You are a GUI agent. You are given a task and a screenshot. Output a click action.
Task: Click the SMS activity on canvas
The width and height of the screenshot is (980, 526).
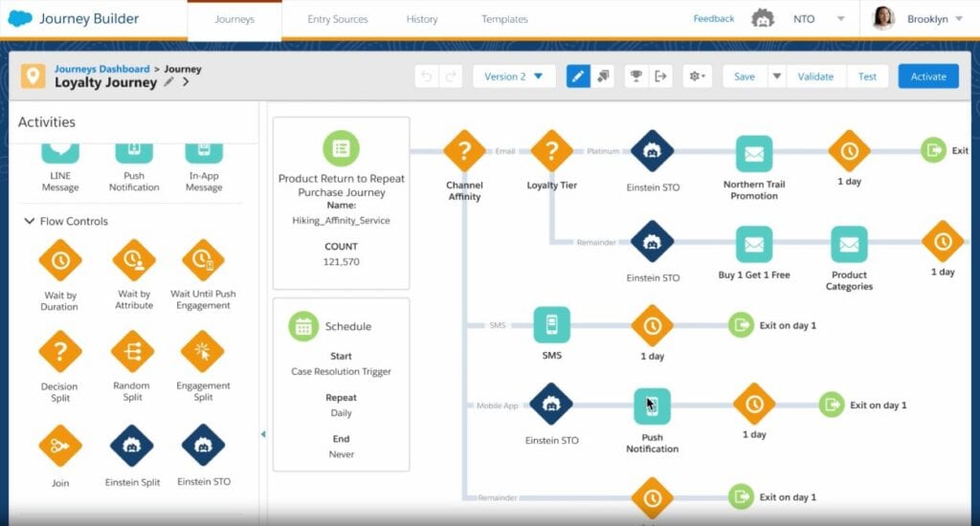coord(552,325)
